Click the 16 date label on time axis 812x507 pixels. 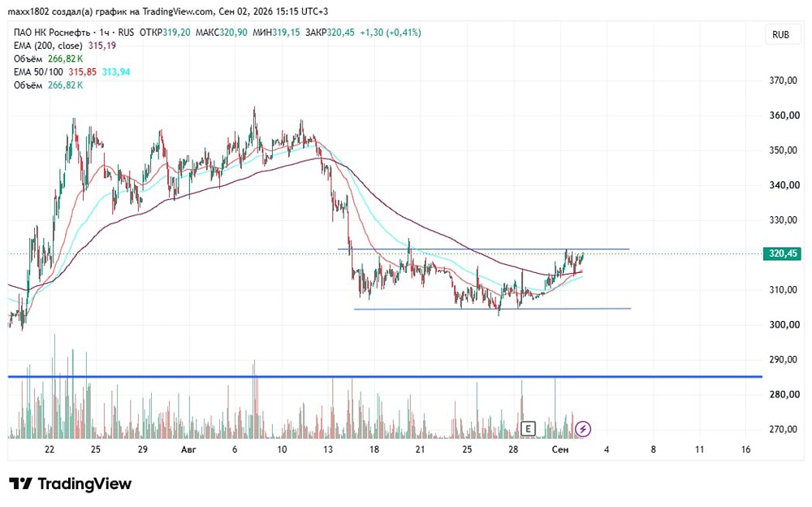click(x=745, y=449)
